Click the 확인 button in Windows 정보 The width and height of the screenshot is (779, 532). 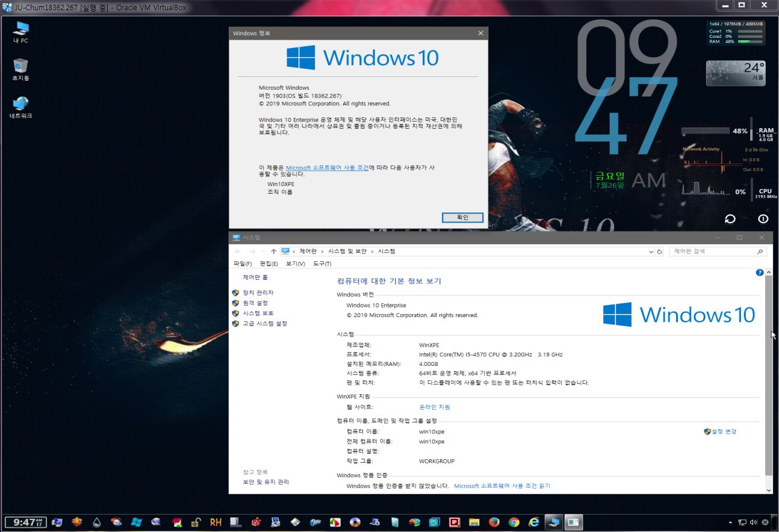[462, 217]
